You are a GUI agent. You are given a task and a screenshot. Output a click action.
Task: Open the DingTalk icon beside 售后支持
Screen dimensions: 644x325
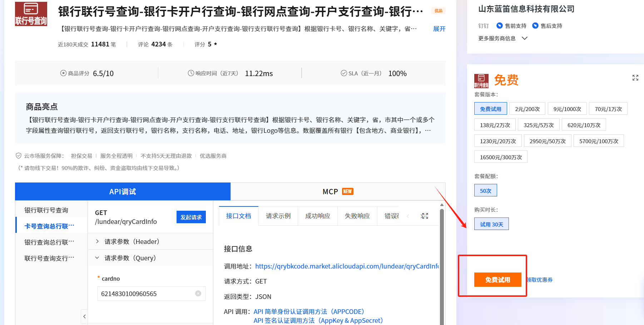(x=535, y=25)
